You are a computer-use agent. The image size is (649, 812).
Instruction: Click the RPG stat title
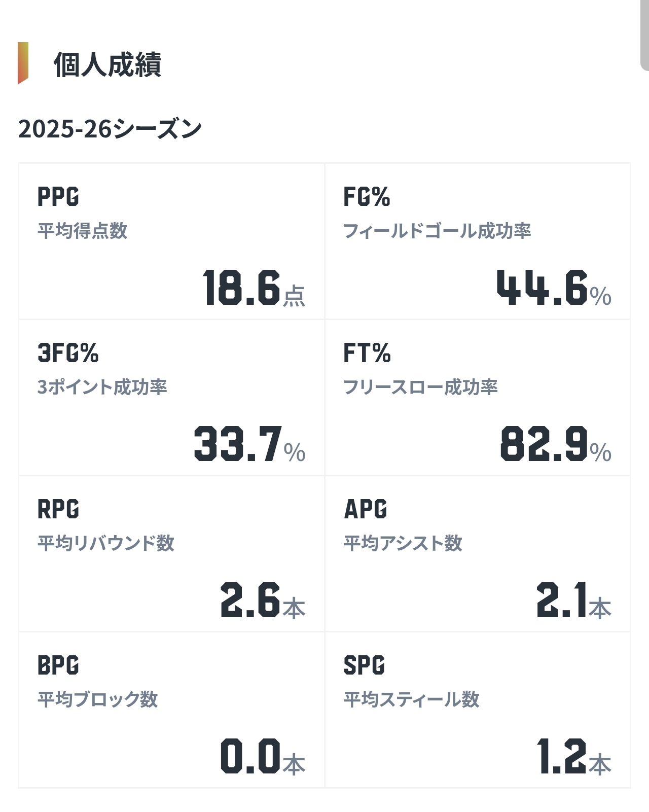(x=58, y=509)
